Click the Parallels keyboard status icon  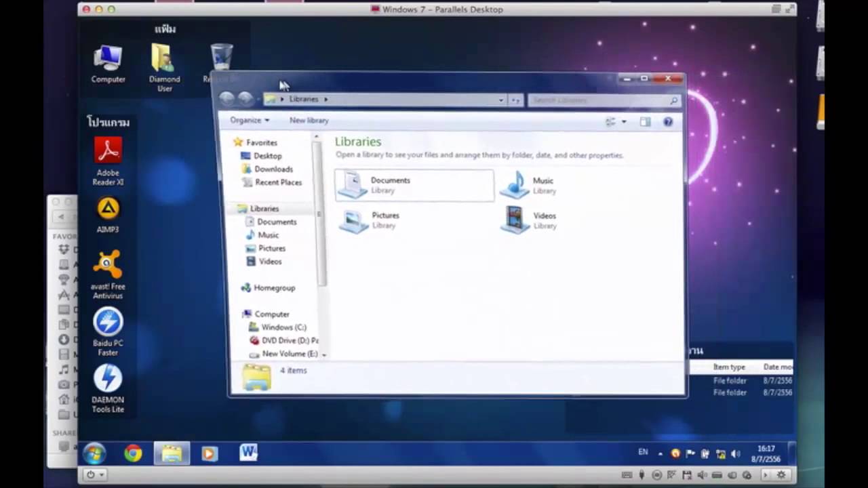point(627,475)
